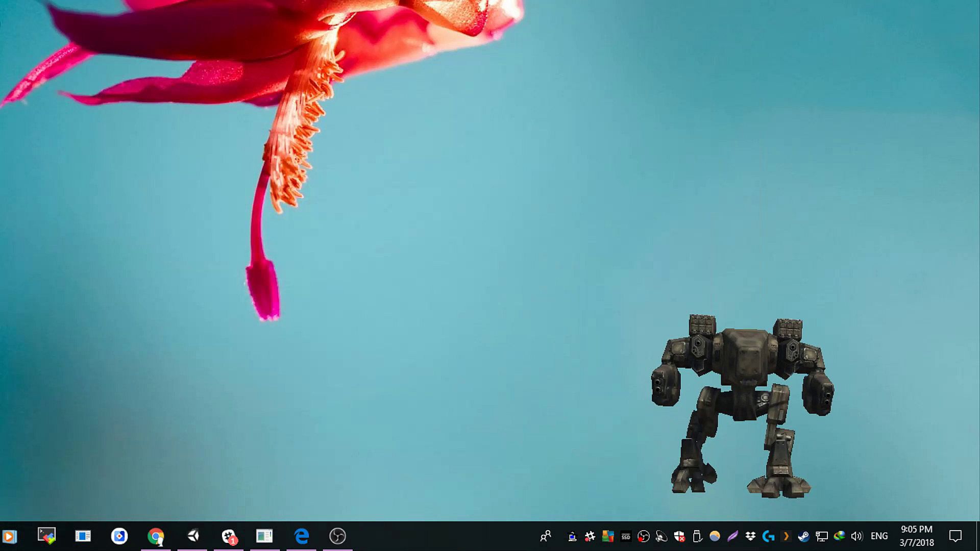Click the SSD utility tray icon

(x=626, y=536)
